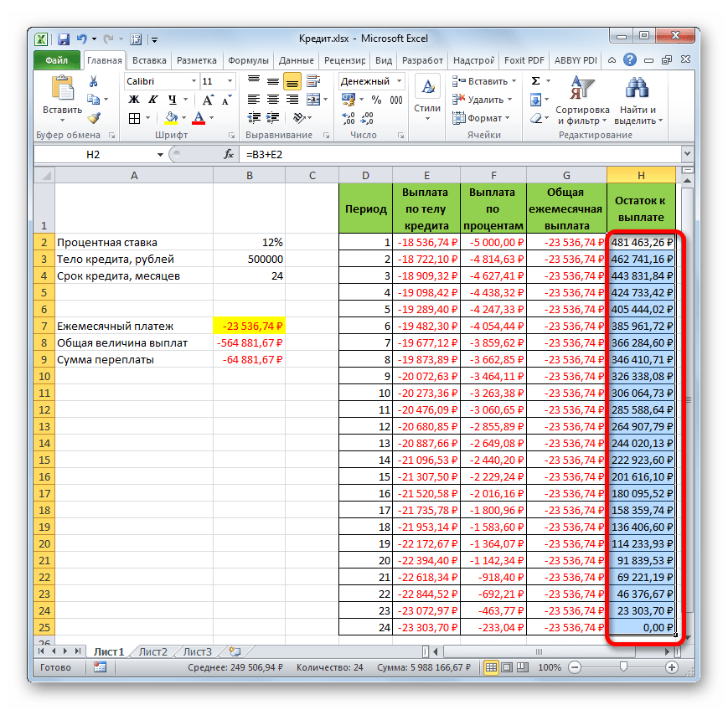Click the increase indent icon

point(273,118)
